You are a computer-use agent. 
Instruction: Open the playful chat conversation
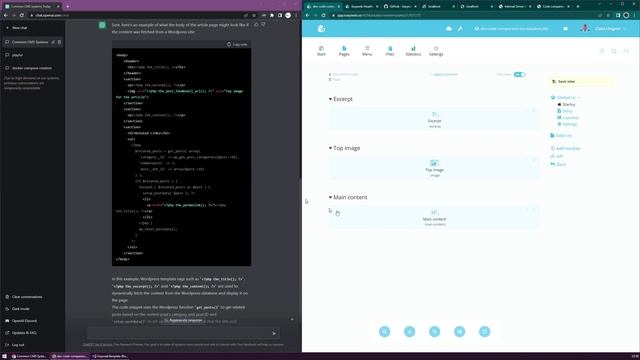(32, 55)
